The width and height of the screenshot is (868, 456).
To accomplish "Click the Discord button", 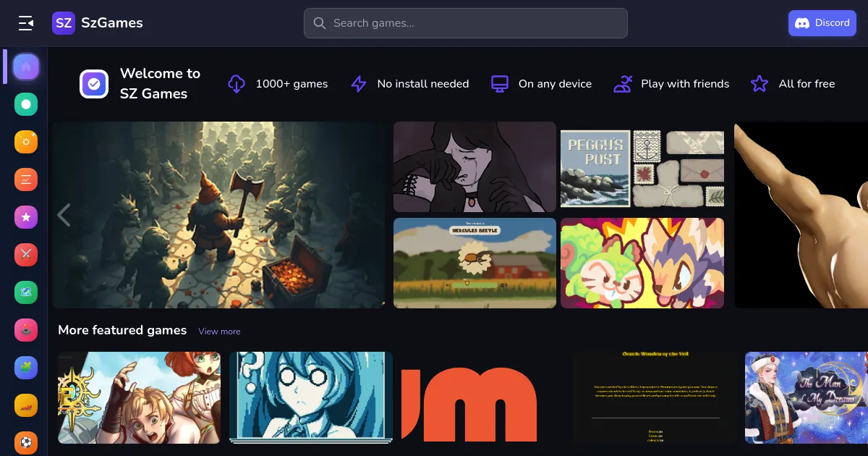I will click(x=822, y=22).
